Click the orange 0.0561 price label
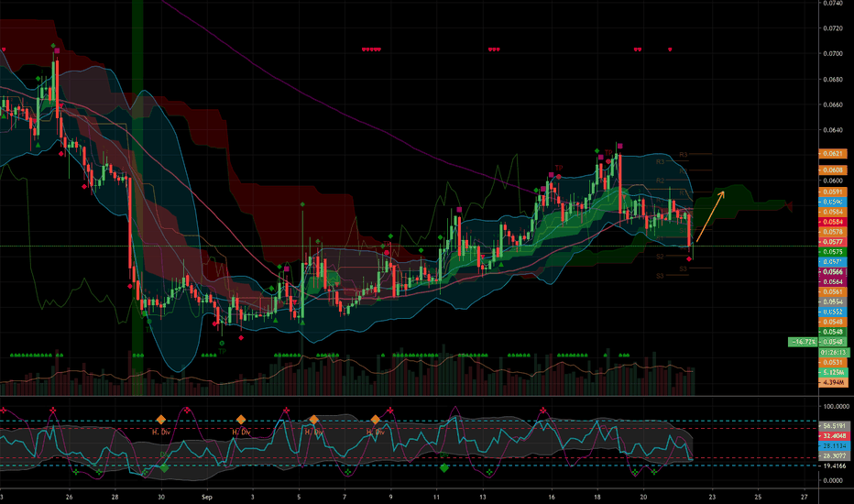The height and width of the screenshot is (504, 854). (833, 291)
